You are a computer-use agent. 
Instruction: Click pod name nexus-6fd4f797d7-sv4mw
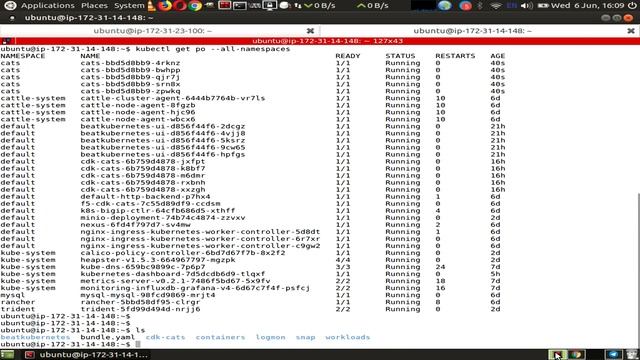click(135, 224)
